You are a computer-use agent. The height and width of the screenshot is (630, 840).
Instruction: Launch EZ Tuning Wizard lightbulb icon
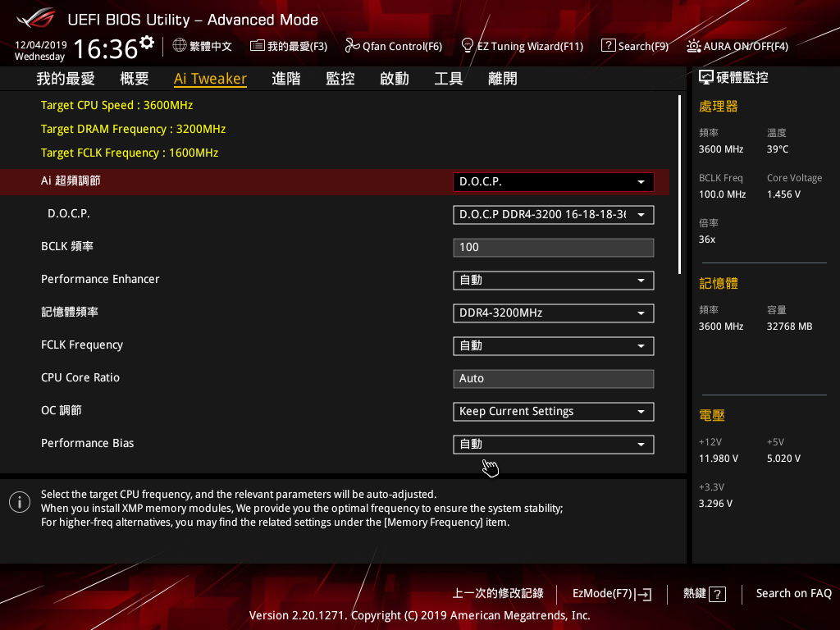(x=467, y=46)
